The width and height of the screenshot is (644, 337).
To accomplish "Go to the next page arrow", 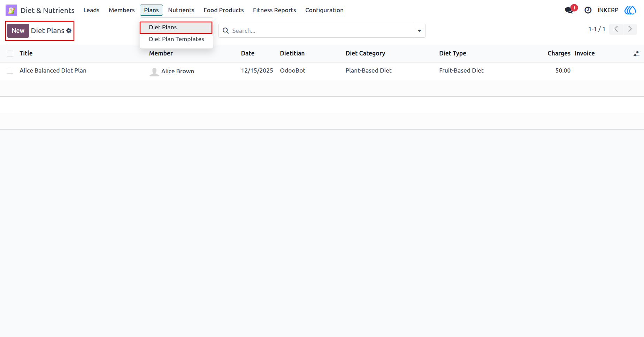I will pos(630,29).
